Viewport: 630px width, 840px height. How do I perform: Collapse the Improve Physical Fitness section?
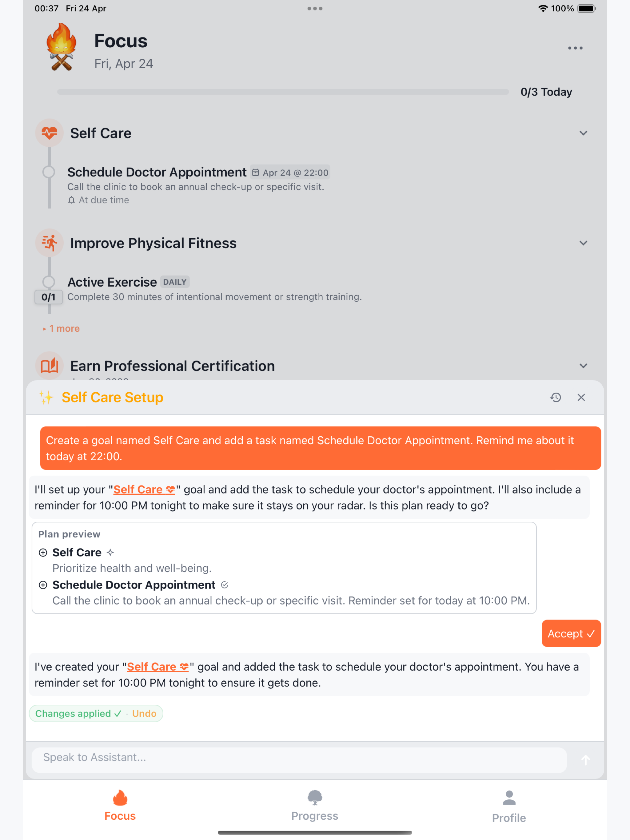pos(583,243)
